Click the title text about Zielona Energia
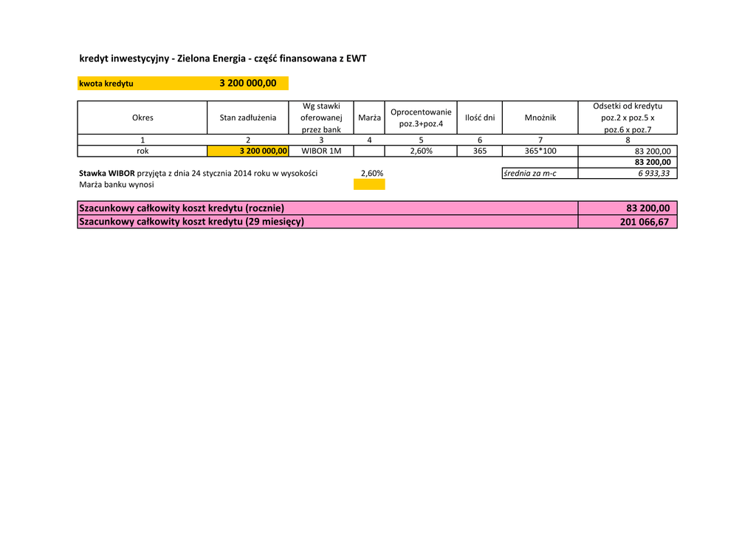The image size is (756, 535). pos(222,58)
